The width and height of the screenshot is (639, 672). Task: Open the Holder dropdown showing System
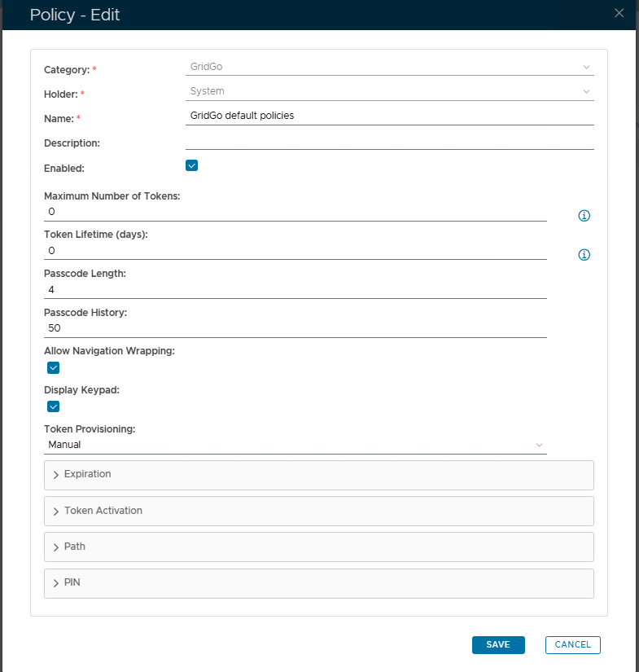[x=389, y=91]
